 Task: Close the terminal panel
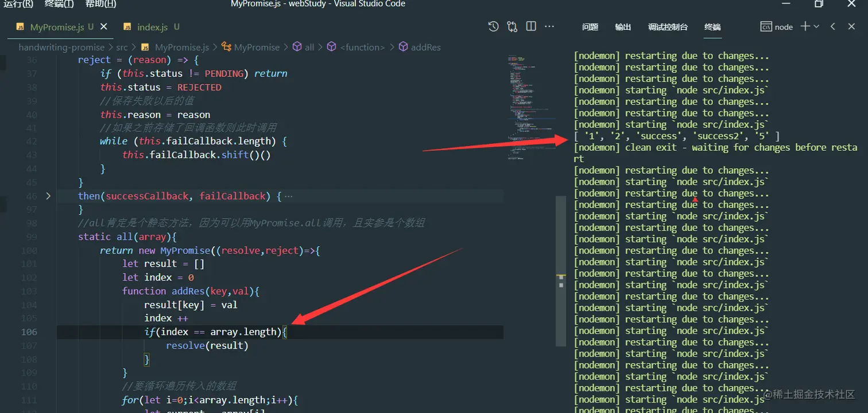point(851,26)
